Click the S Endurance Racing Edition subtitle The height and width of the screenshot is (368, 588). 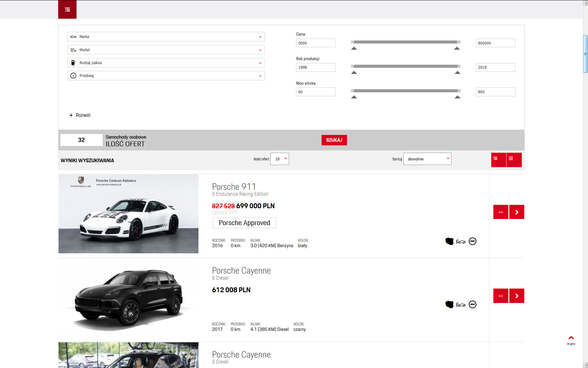pyautogui.click(x=240, y=194)
